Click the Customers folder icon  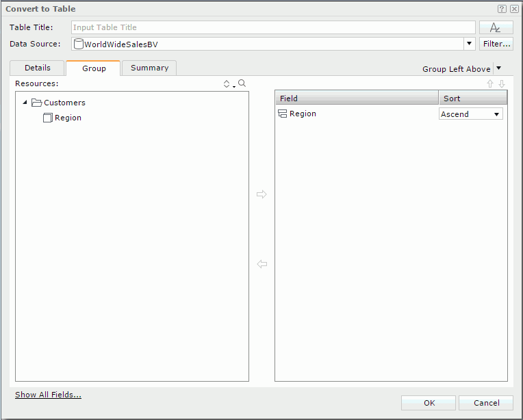point(36,103)
